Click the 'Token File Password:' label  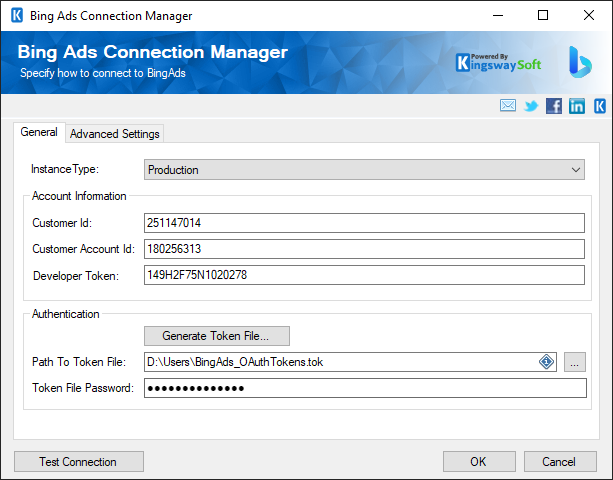point(83,388)
